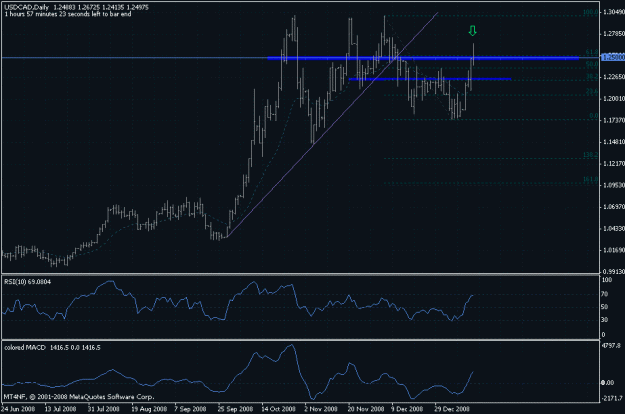The image size is (625, 414).
Task: Click the 19 Aug 2008 date label
Action: point(149,409)
